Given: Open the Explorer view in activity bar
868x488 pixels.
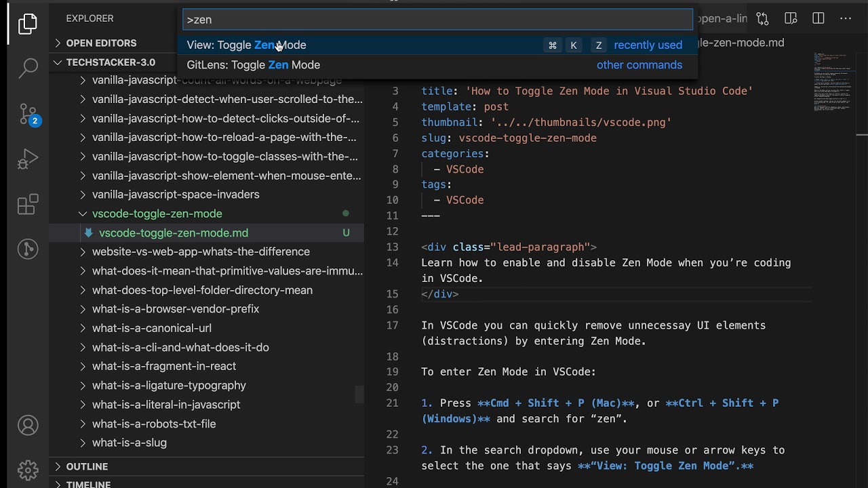Looking at the screenshot, I should (x=28, y=24).
